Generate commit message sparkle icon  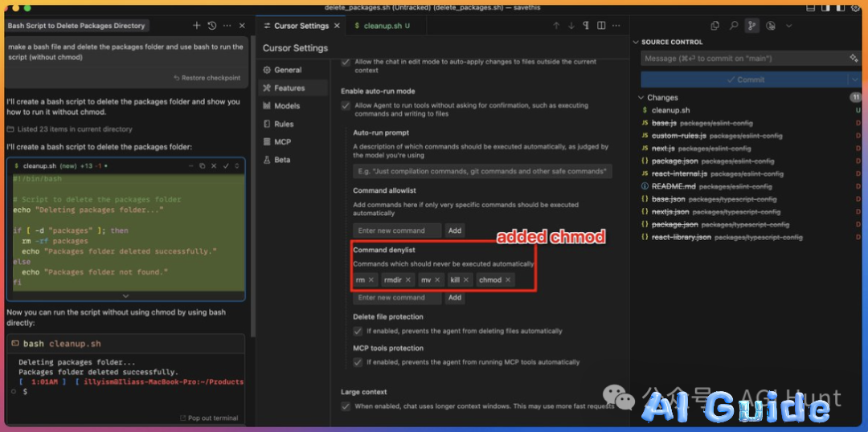click(853, 58)
